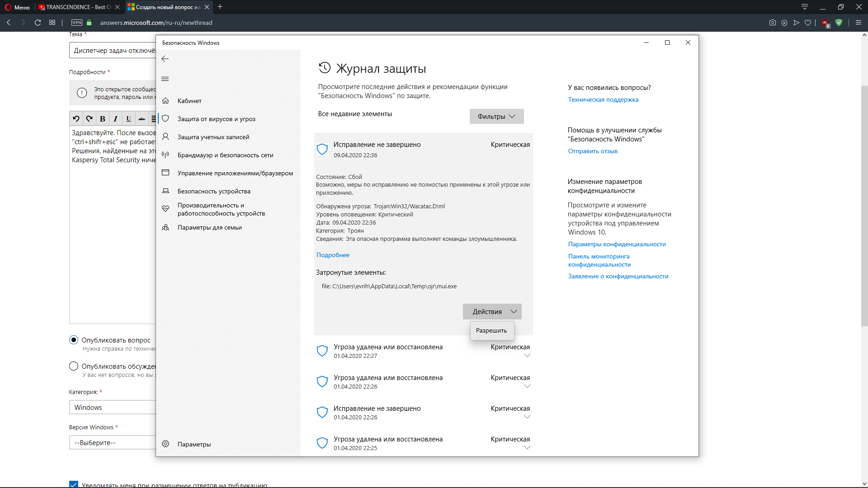Open the hamburger navigation menu icon

(165, 79)
